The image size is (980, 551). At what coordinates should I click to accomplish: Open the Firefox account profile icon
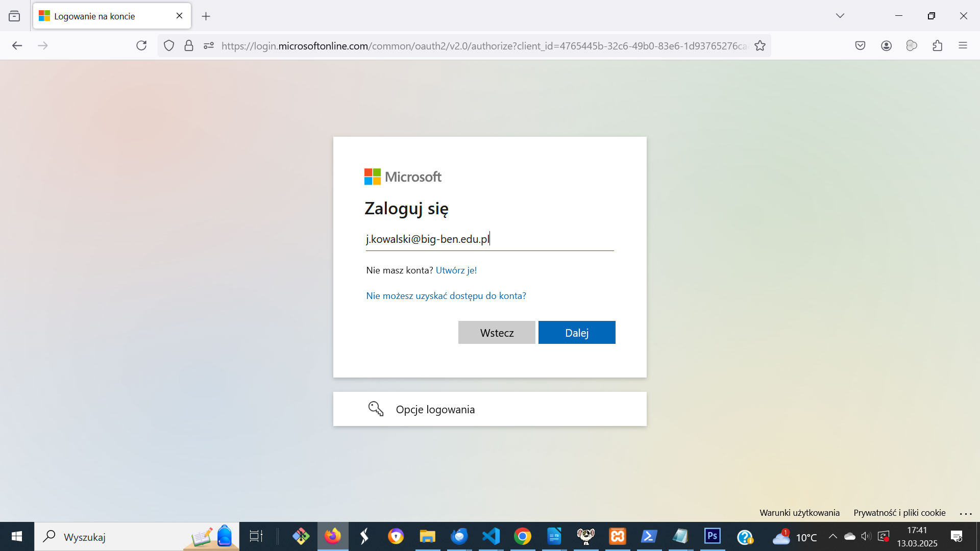[886, 46]
